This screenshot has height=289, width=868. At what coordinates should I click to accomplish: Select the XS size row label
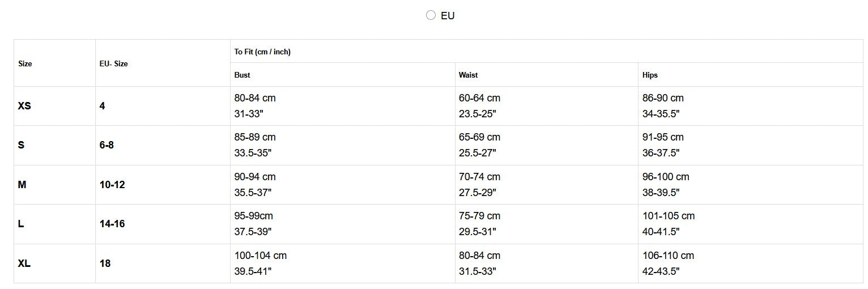(24, 106)
